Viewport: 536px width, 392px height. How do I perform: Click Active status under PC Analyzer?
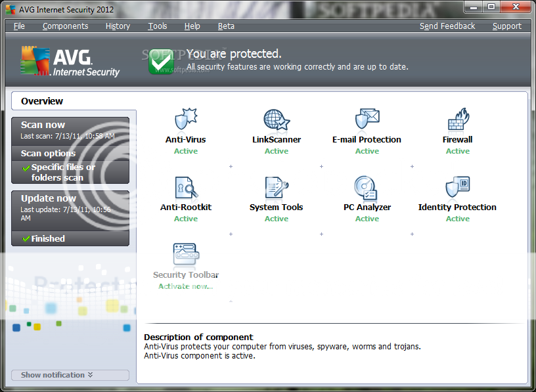(x=367, y=219)
